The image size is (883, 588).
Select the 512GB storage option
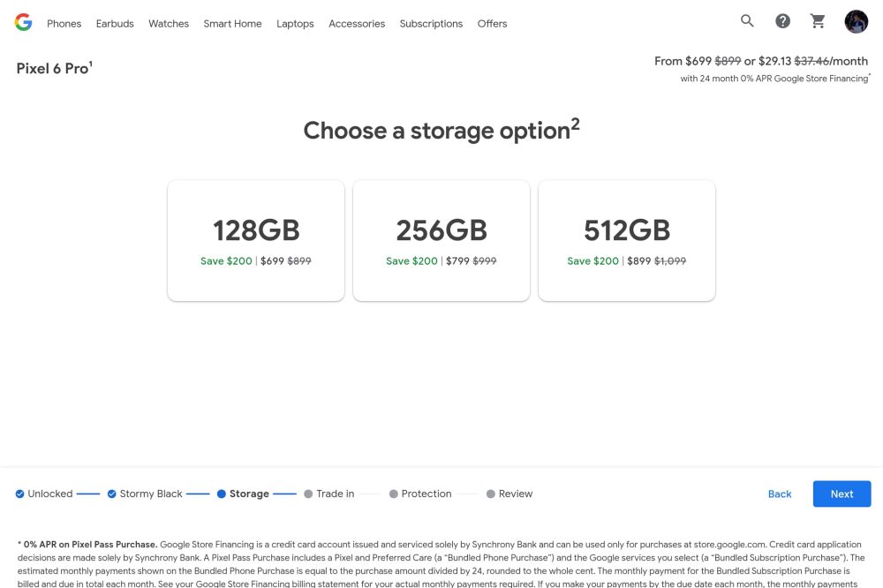[626, 239]
